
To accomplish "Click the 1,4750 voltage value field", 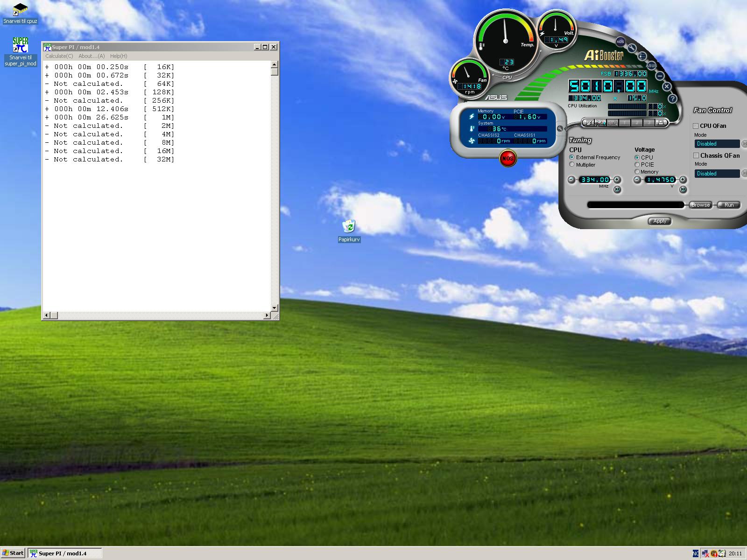I will (x=660, y=180).
